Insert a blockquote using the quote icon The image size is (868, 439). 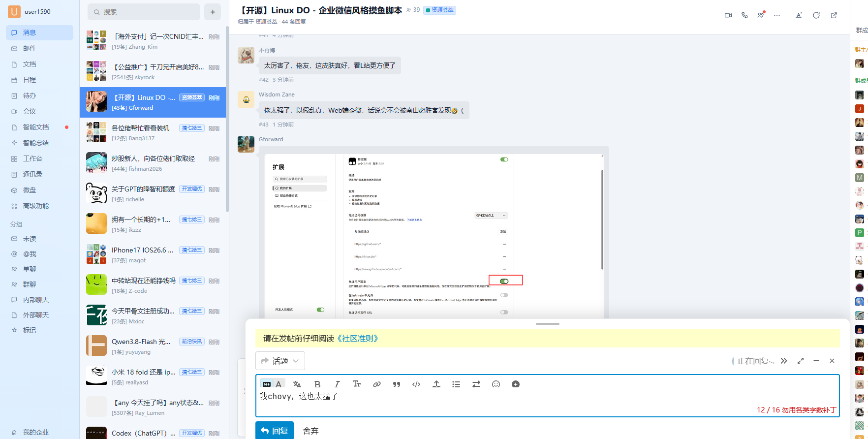[x=397, y=384]
